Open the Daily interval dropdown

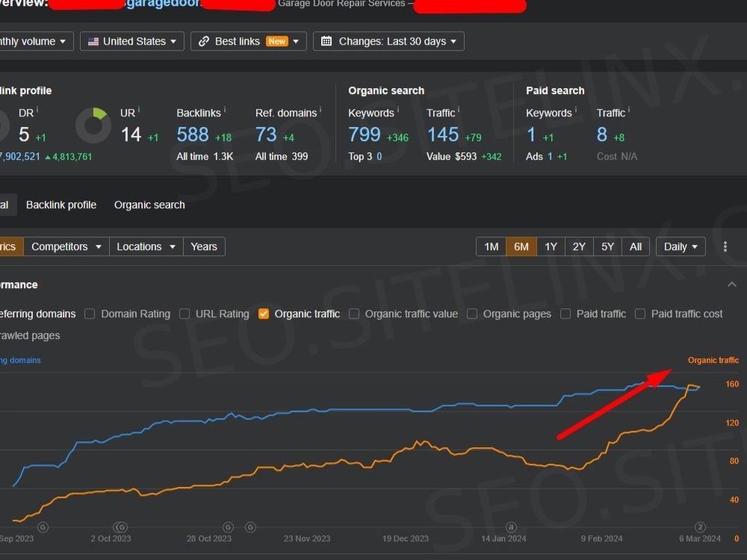[x=681, y=246]
